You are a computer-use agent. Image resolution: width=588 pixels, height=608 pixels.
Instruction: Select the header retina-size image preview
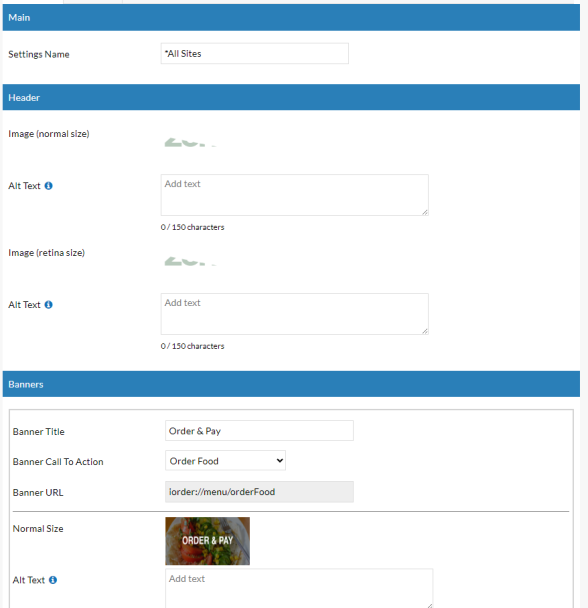[190, 261]
